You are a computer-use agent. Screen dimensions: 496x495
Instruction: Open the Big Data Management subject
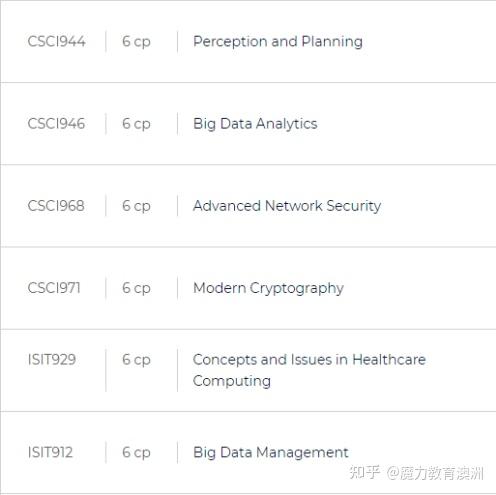click(x=271, y=453)
